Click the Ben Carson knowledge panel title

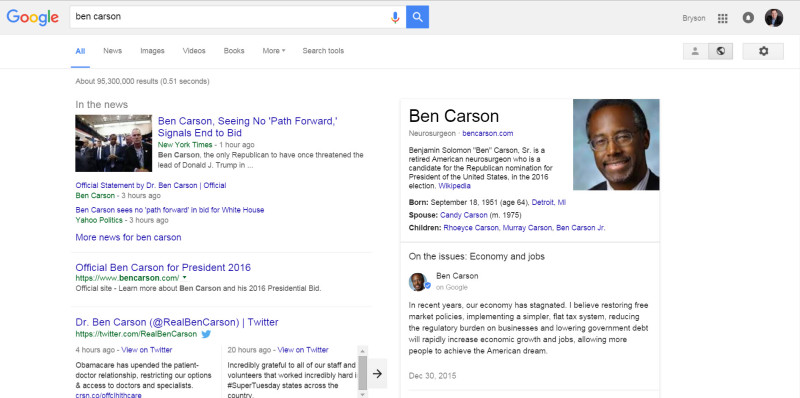[454, 116]
